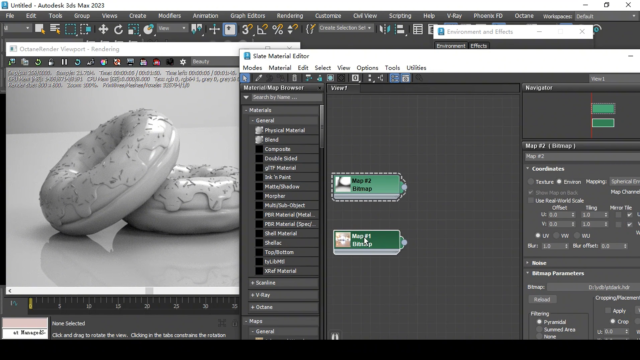
Task: Open the Rendering menu in 3ds Max
Action: tap(290, 16)
